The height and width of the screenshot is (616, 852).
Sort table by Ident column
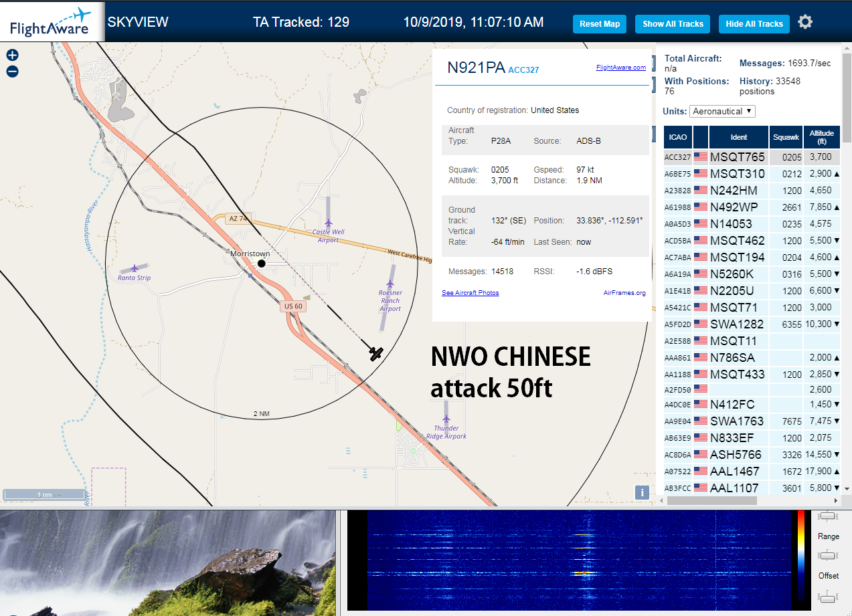tap(739, 137)
